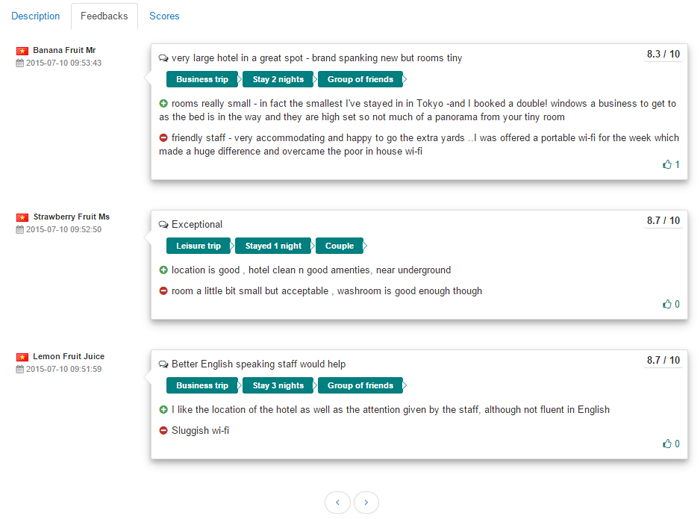This screenshot has width=700, height=519.
Task: Click 'Group of friends' tag in Lemon Fruit review
Action: click(x=360, y=386)
